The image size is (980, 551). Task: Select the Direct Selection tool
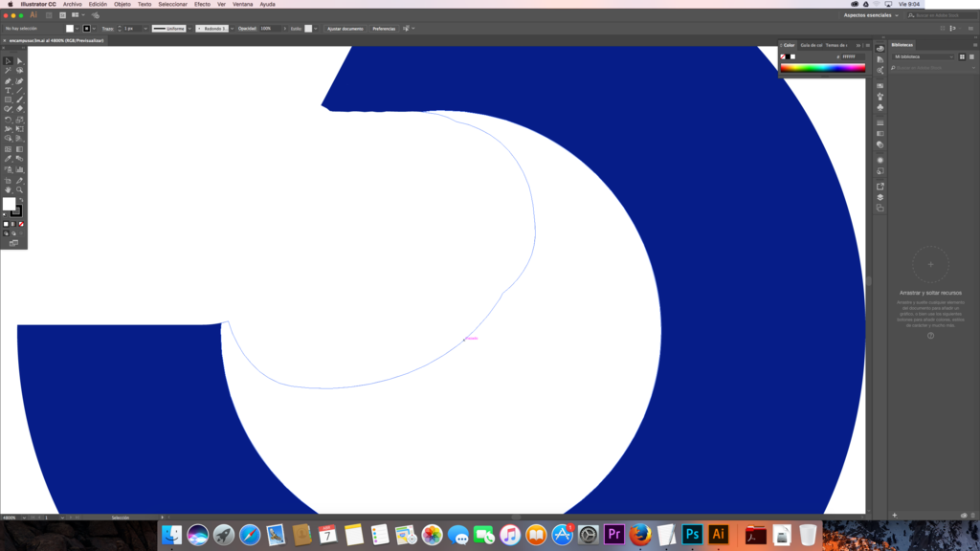coord(19,60)
